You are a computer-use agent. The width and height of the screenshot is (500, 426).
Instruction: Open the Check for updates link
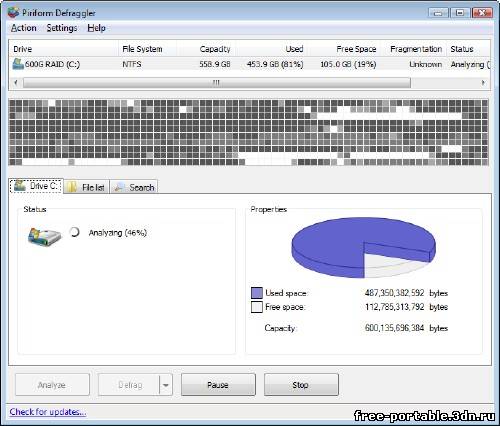48,412
